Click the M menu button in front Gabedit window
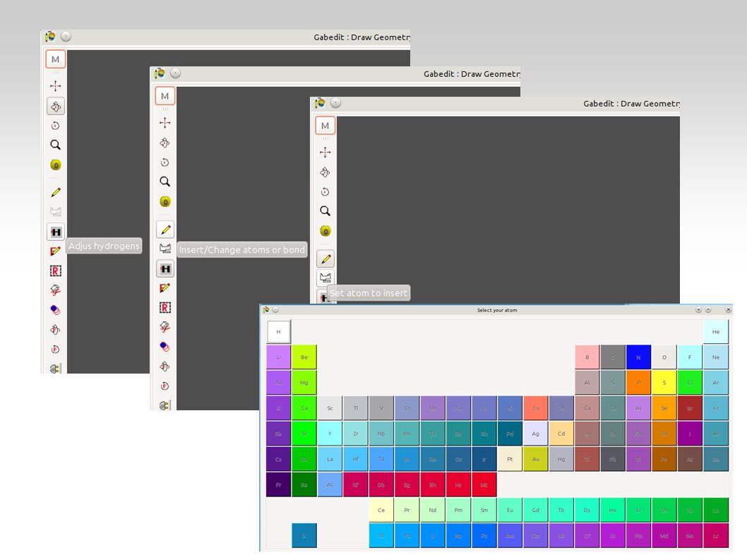Screen dimensions: 747x560 [325, 126]
